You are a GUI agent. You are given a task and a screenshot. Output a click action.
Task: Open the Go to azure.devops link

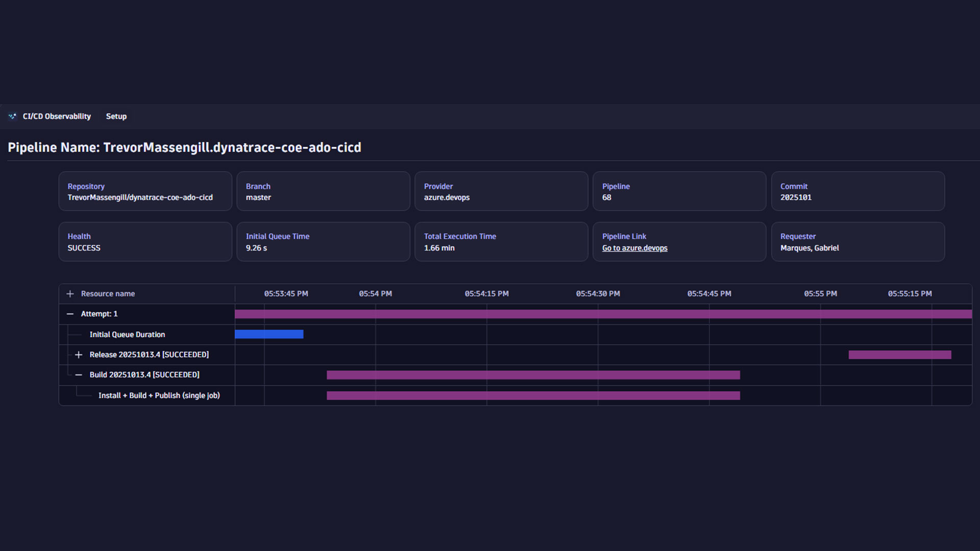634,248
